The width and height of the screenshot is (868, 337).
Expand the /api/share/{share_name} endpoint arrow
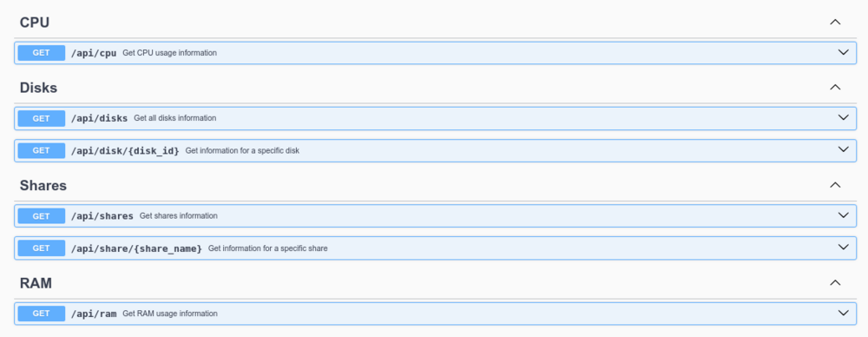coord(843,248)
